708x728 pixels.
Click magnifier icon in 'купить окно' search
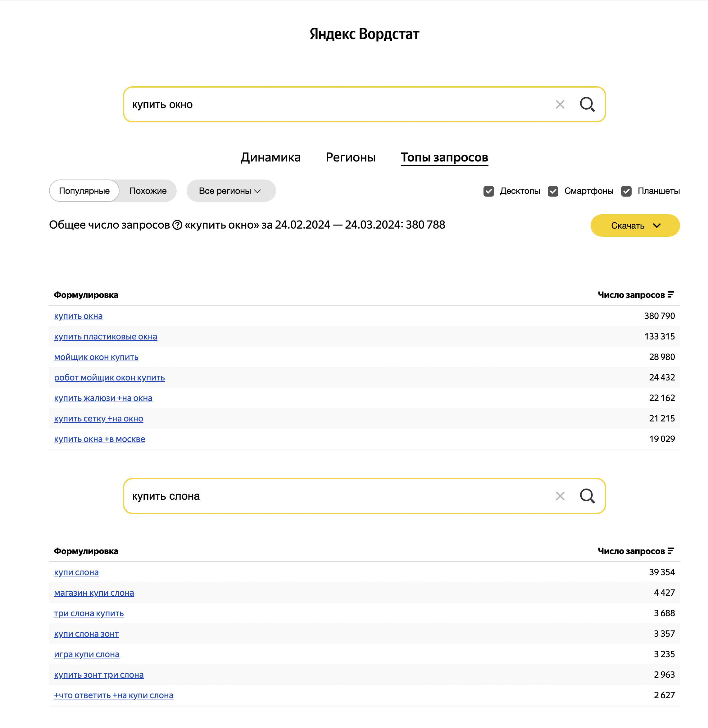(x=587, y=105)
